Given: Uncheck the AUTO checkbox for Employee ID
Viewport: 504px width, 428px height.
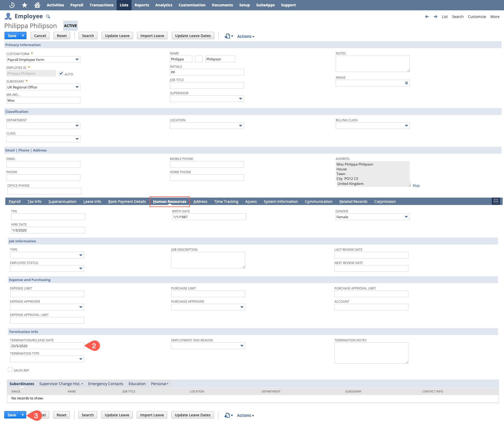Looking at the screenshot, I should 61,74.
